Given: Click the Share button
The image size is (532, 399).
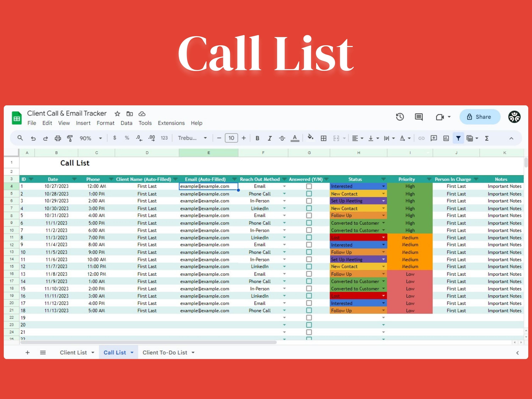Looking at the screenshot, I should pos(480,117).
